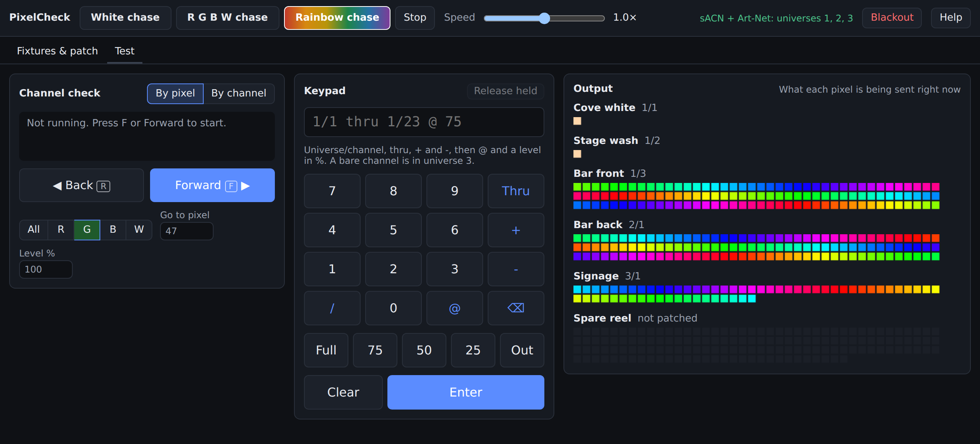980x444 pixels.
Task: Click the Level % input field
Action: pyautogui.click(x=46, y=269)
